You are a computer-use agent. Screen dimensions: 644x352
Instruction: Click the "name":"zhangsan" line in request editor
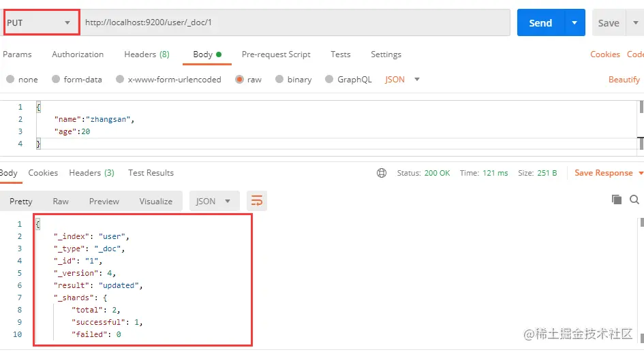tap(94, 119)
